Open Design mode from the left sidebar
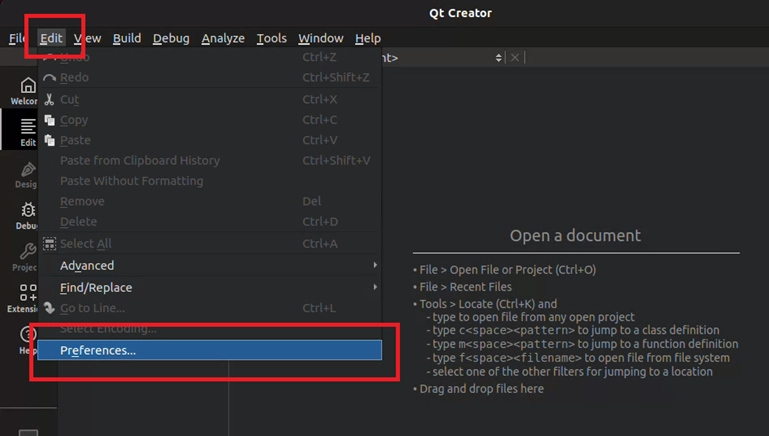This screenshot has height=436, width=769. point(27,174)
